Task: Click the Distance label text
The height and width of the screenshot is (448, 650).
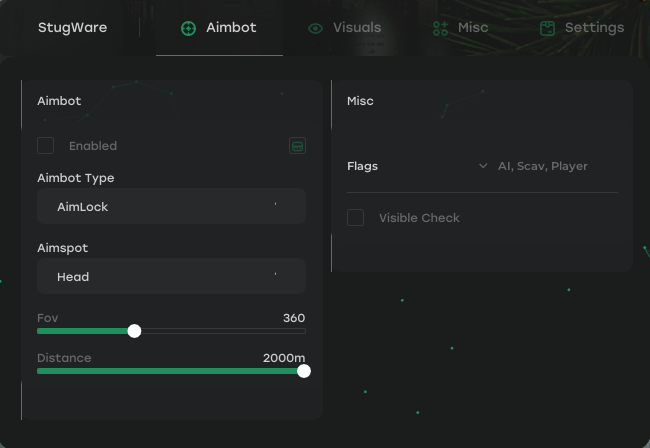Action: tap(64, 358)
